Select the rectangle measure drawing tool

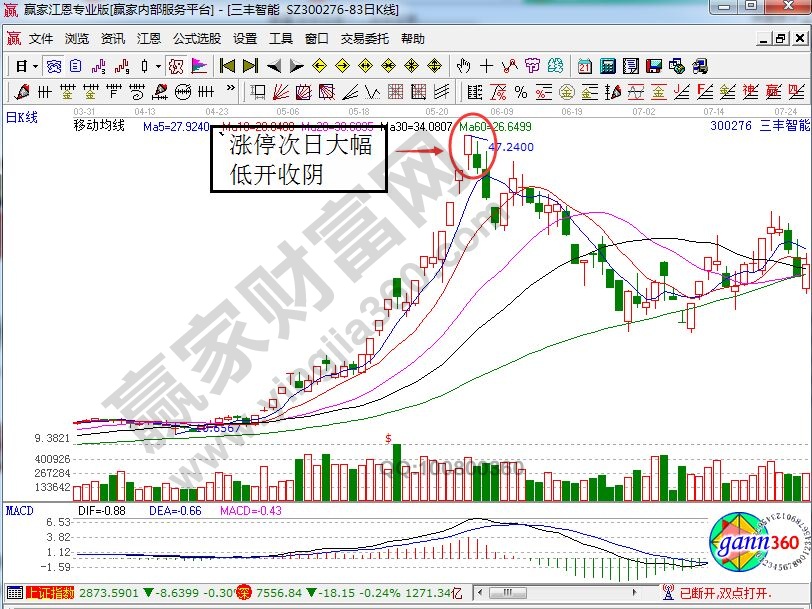[x=257, y=92]
